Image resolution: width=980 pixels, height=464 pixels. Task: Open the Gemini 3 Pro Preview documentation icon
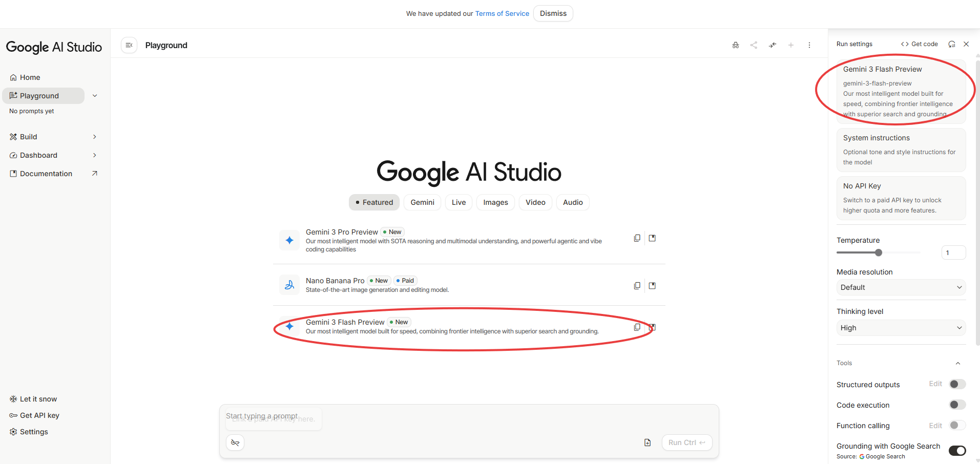652,238
